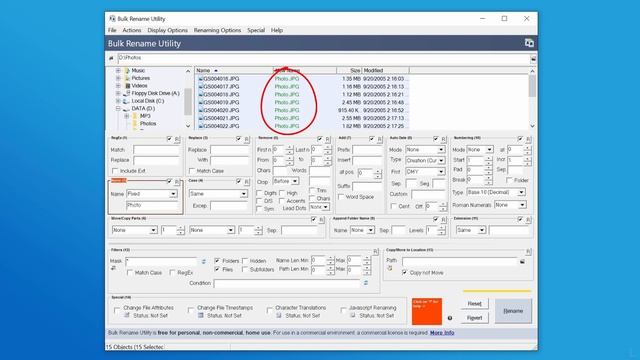
Task: Click the Revert button
Action: tap(474, 318)
